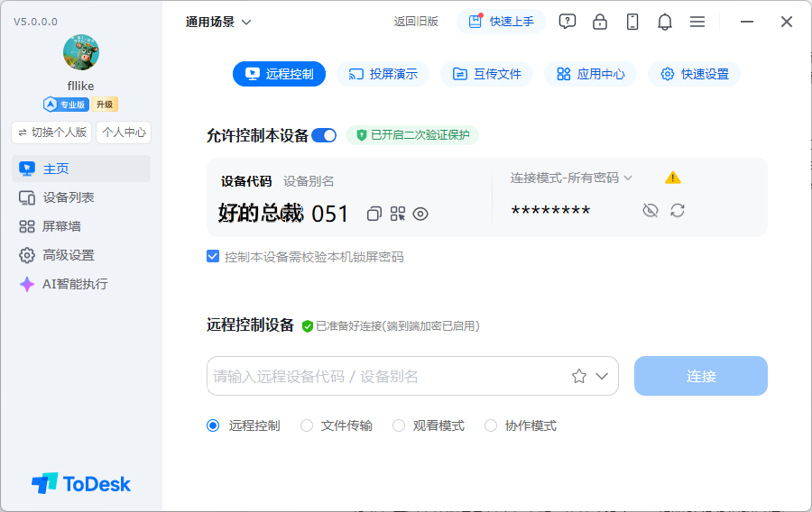The width and height of the screenshot is (812, 512).
Task: Switch to 设备别名 tab
Action: point(309,181)
